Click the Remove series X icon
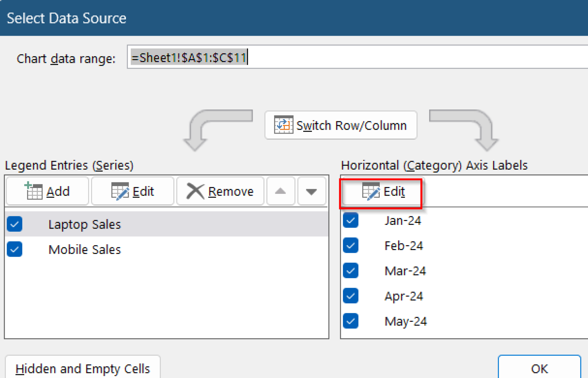Image resolution: width=588 pixels, height=378 pixels. [x=195, y=190]
